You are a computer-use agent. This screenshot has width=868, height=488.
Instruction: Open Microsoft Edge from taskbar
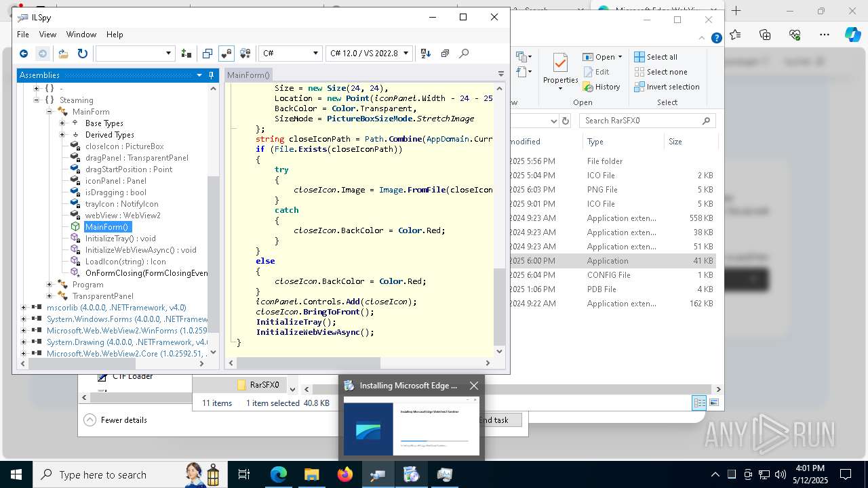pos(279,474)
